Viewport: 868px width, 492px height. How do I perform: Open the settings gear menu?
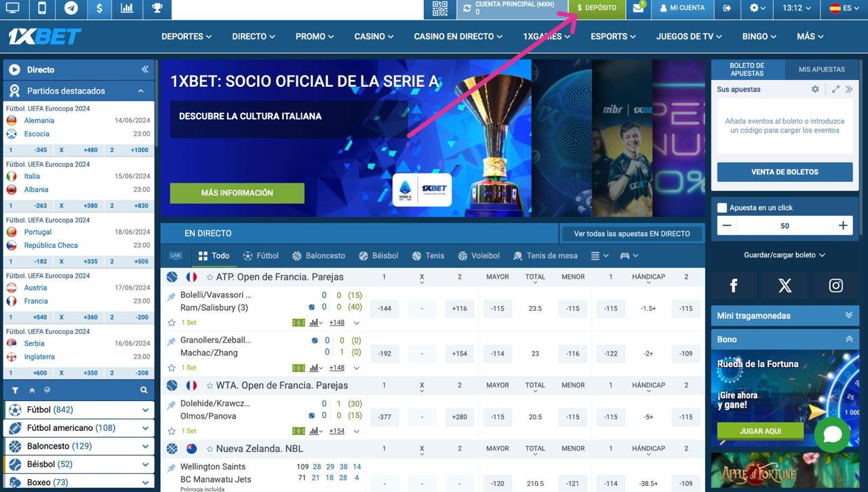757,9
